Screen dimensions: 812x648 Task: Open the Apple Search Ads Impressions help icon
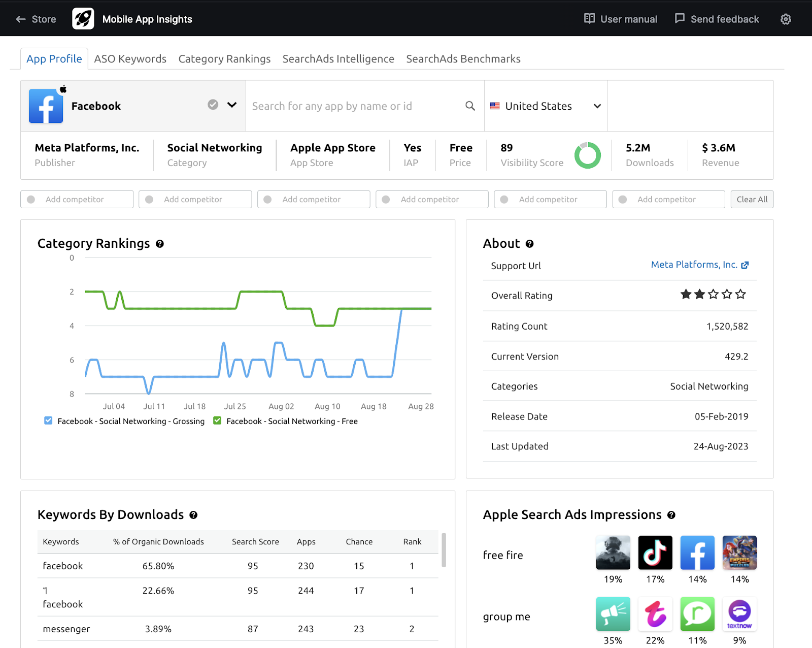pos(671,515)
